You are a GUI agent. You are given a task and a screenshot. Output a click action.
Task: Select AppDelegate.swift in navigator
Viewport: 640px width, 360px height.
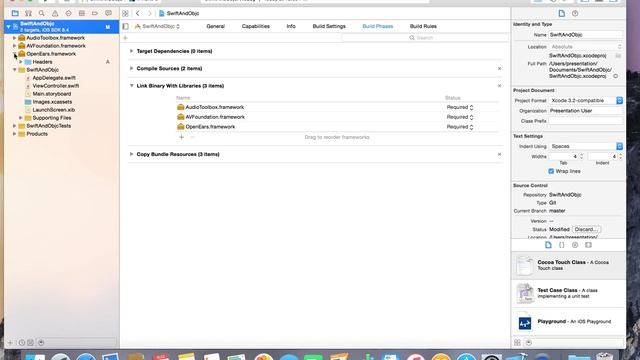pos(54,78)
